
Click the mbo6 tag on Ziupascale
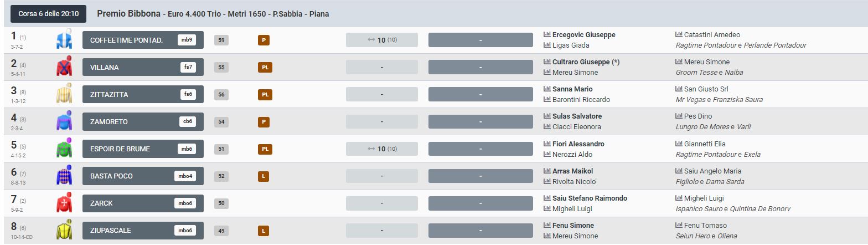184,231
